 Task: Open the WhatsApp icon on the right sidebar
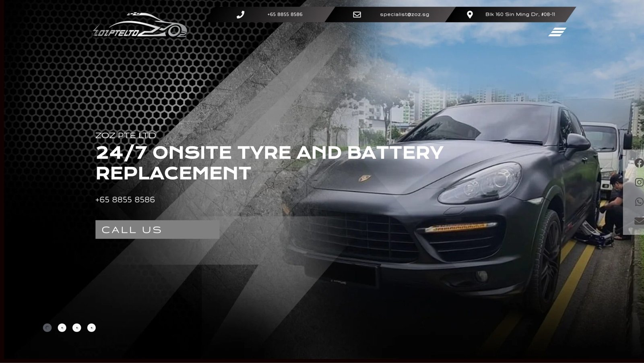pos(639,201)
